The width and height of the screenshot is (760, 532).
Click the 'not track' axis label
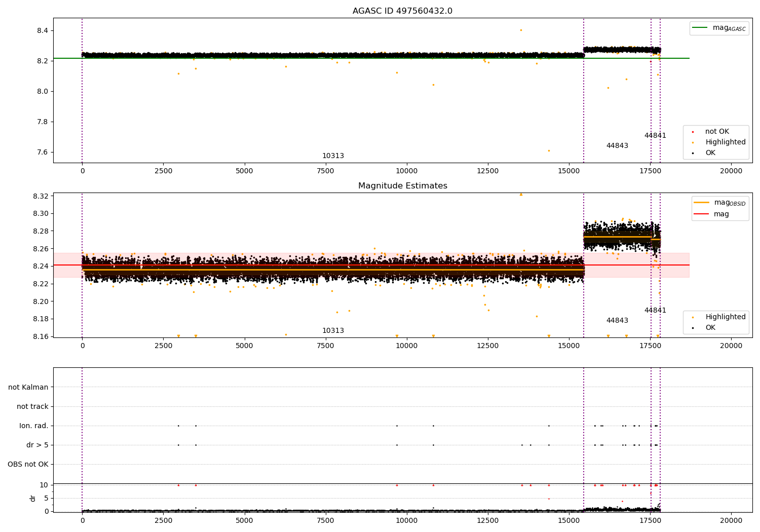tap(32, 407)
